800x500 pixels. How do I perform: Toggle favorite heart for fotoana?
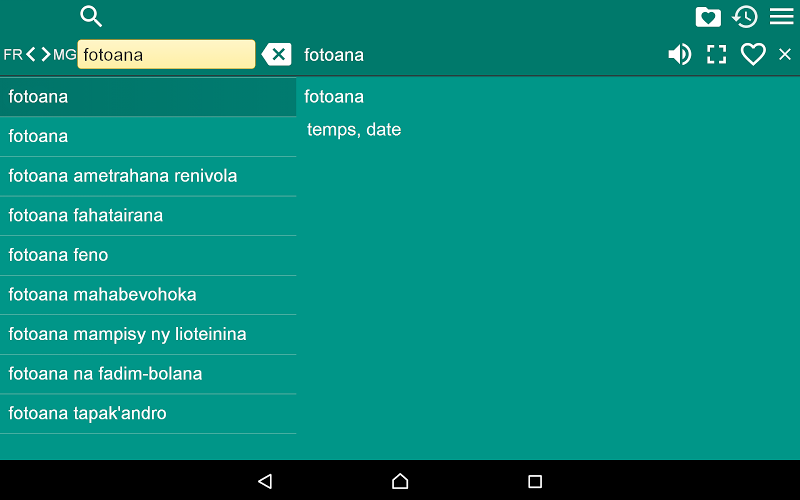tap(753, 54)
